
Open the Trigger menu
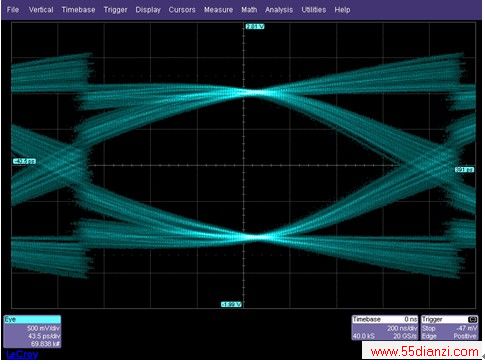coord(115,10)
